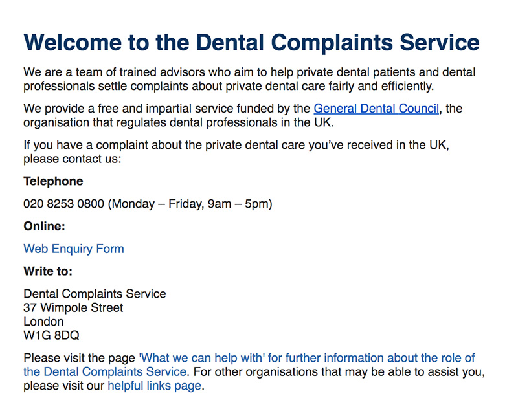This screenshot has height=420, width=518.
Task: Click the bold Telephone label
Action: coord(53,181)
